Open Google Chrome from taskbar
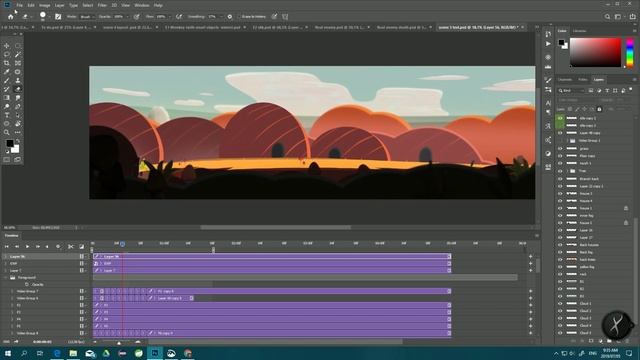This screenshot has height=360, width=640. [x=188, y=353]
